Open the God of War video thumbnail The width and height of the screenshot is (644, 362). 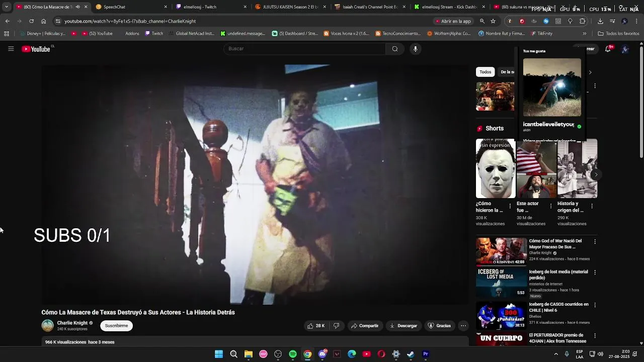[x=501, y=251]
